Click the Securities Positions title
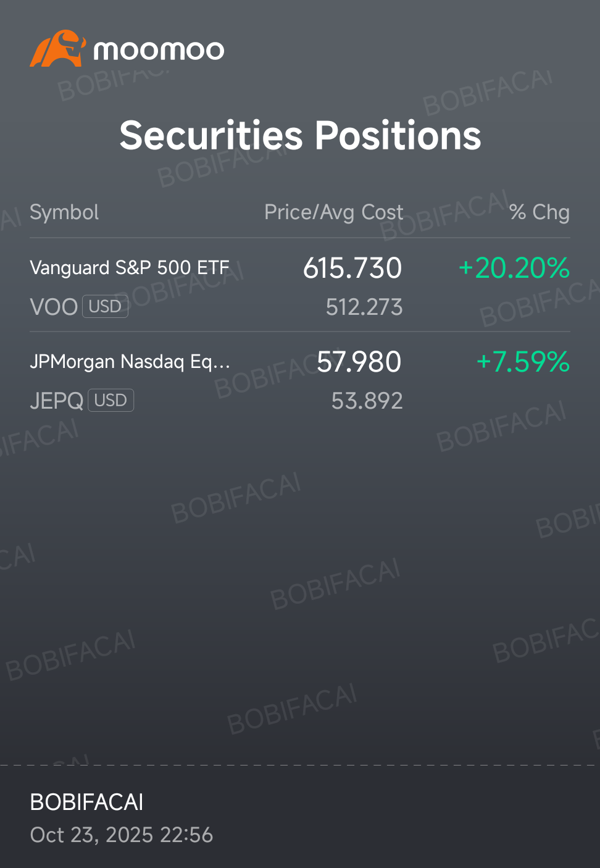Image resolution: width=600 pixels, height=868 pixels. click(x=300, y=135)
